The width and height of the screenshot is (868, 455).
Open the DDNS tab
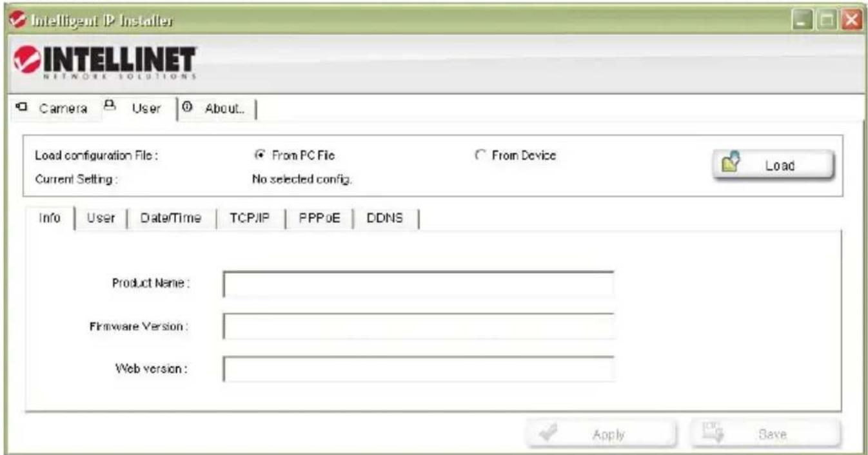click(x=385, y=218)
